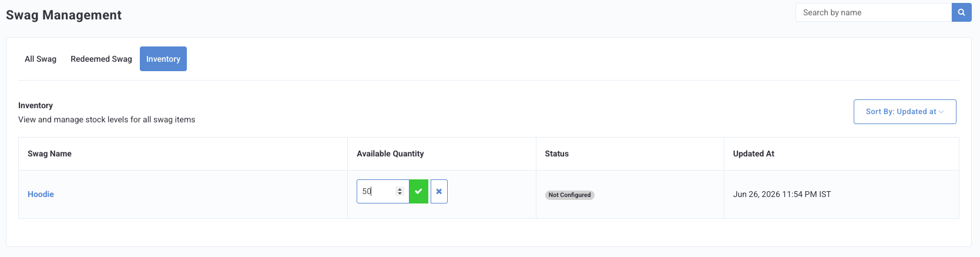This screenshot has height=257, width=980.
Task: Open the Hoodie swag link
Action: click(x=41, y=194)
